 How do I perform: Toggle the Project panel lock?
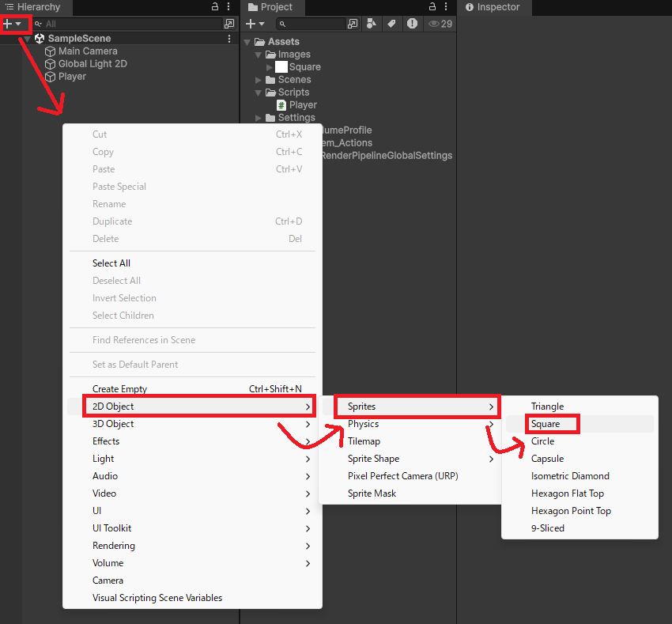point(432,7)
